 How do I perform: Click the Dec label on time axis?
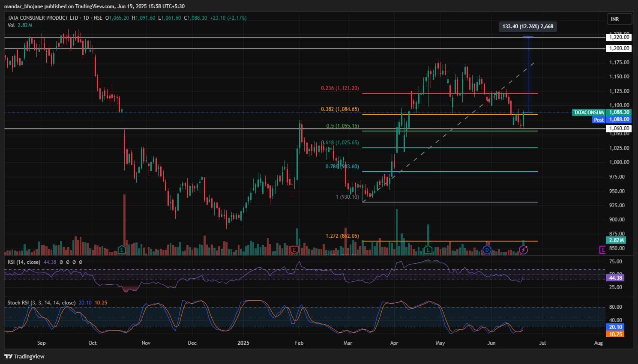pos(192,343)
